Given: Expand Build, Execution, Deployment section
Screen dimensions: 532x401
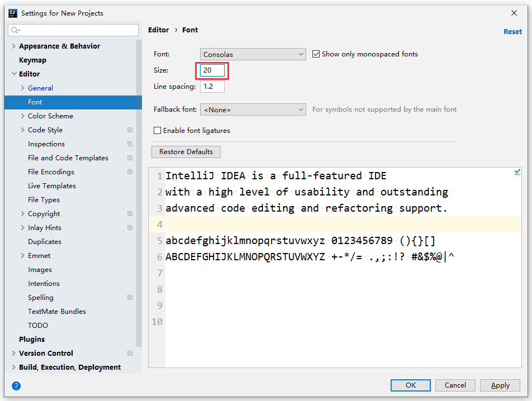Looking at the screenshot, I should (13, 367).
